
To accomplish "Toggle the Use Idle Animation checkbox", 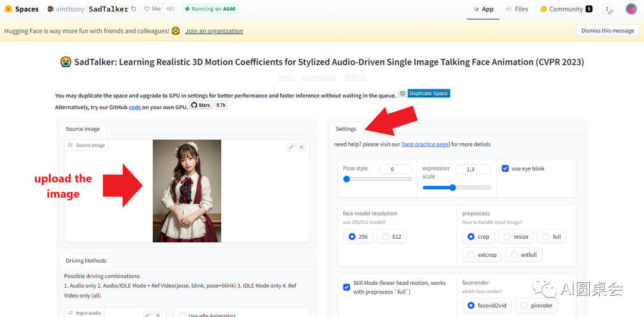I will pyautogui.click(x=182, y=315).
